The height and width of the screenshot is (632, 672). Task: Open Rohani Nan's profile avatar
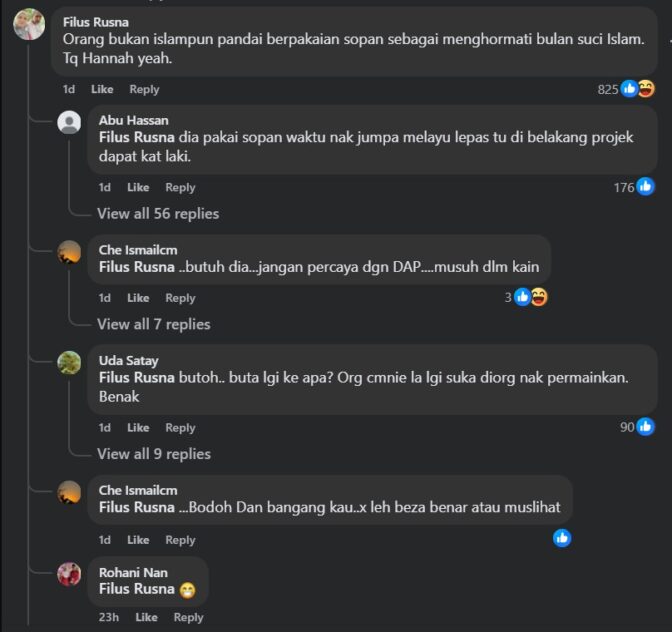[69, 574]
